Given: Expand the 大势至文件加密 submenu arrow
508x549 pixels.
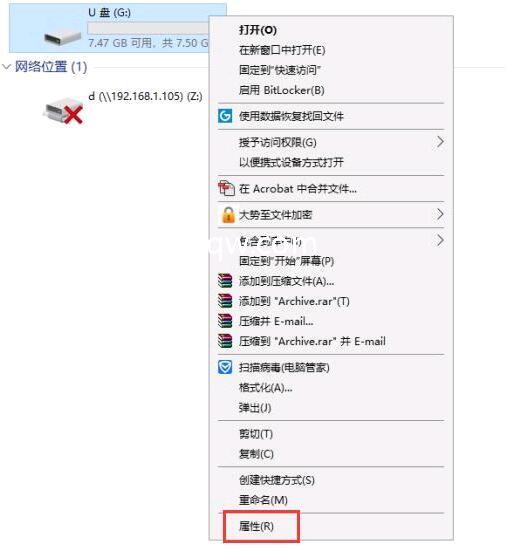Looking at the screenshot, I should (440, 214).
